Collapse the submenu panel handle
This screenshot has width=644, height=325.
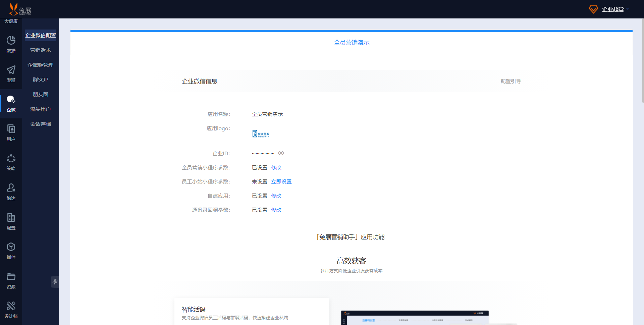tap(55, 282)
